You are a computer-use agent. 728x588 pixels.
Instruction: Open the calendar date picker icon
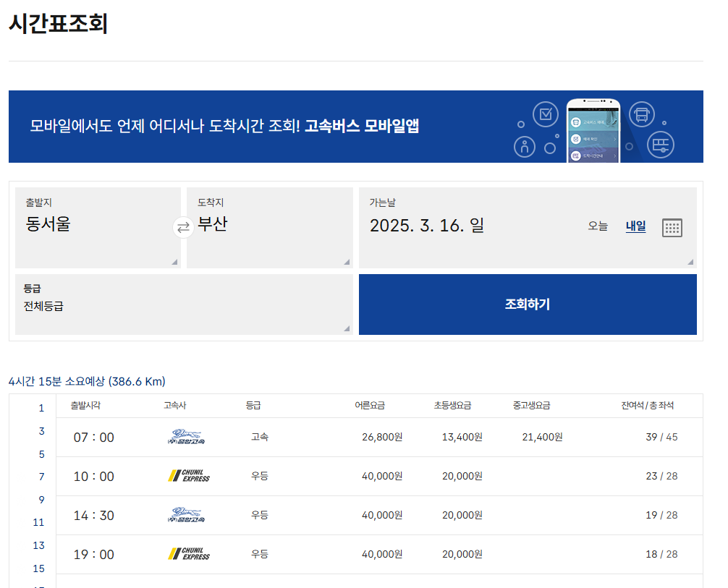672,227
